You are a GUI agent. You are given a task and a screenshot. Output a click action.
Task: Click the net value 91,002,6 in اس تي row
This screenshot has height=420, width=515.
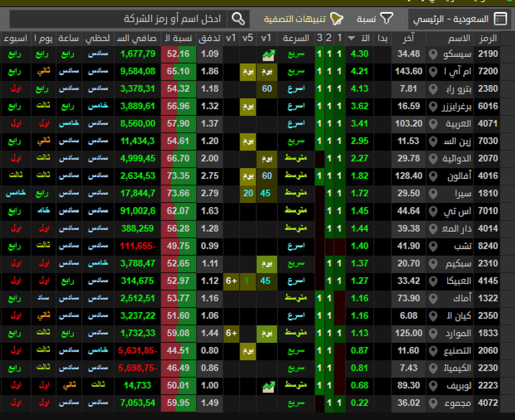coord(138,211)
